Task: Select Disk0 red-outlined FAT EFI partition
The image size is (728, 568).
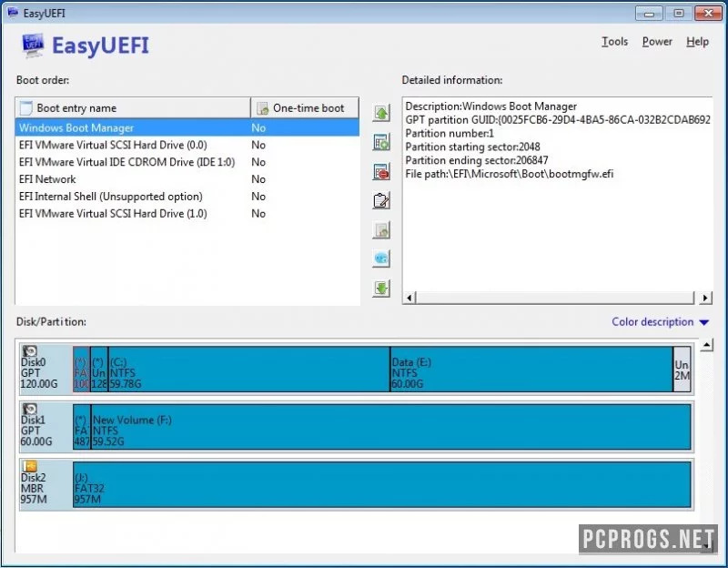Action: pos(81,370)
